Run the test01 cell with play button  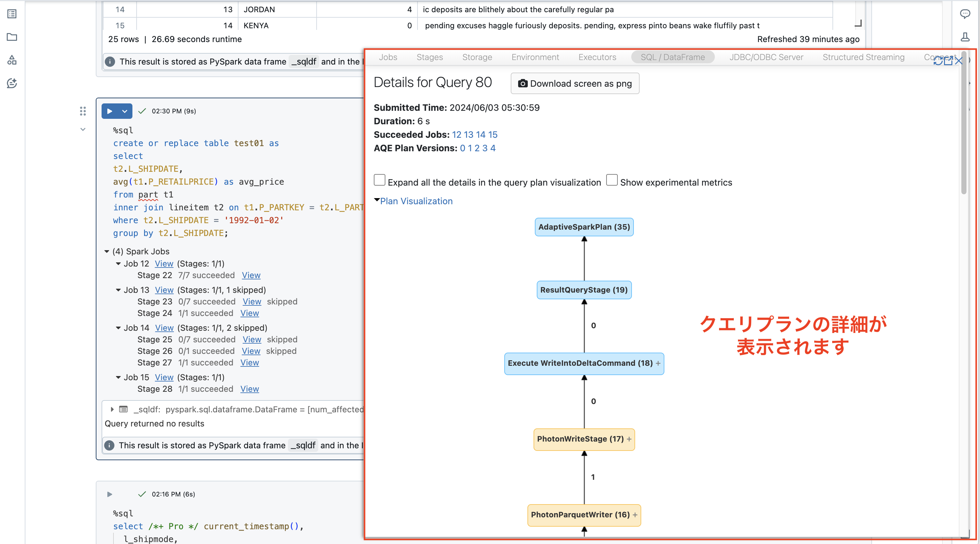click(110, 111)
